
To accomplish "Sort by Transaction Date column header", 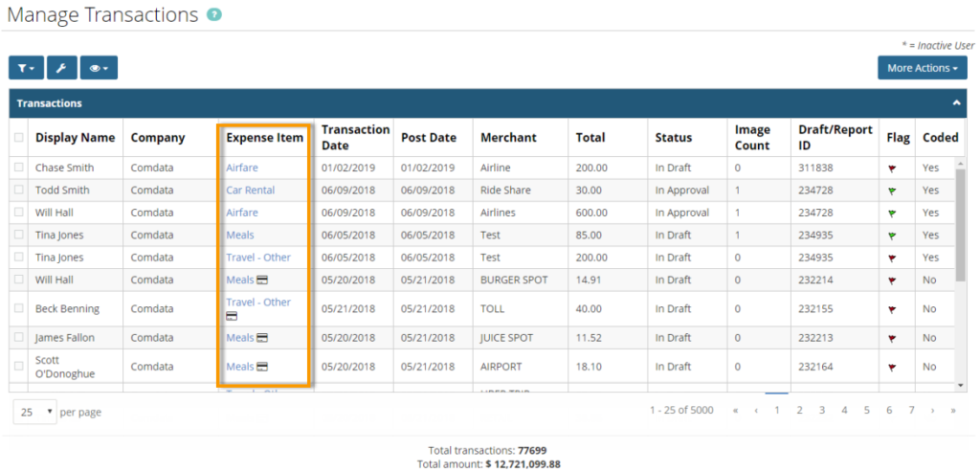I will tap(355, 137).
